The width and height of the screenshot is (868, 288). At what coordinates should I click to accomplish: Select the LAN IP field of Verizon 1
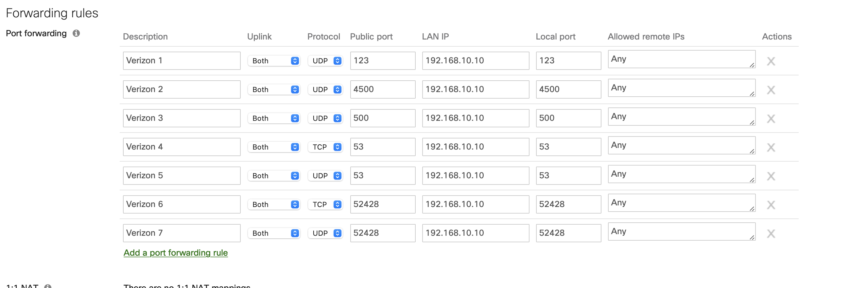point(475,61)
